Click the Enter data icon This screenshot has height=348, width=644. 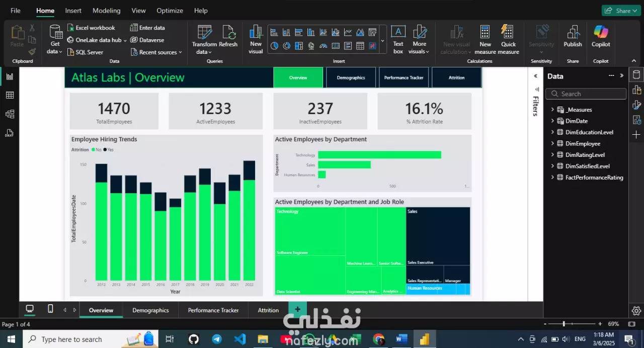pos(134,28)
